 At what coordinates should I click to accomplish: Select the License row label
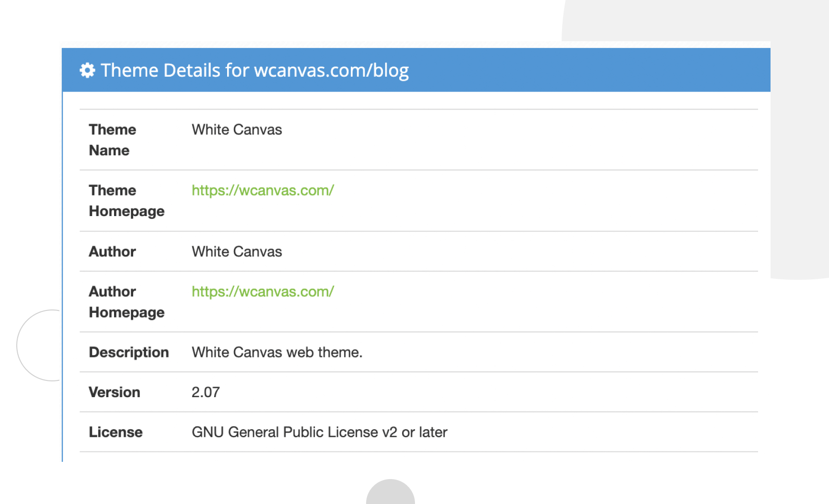pos(115,432)
